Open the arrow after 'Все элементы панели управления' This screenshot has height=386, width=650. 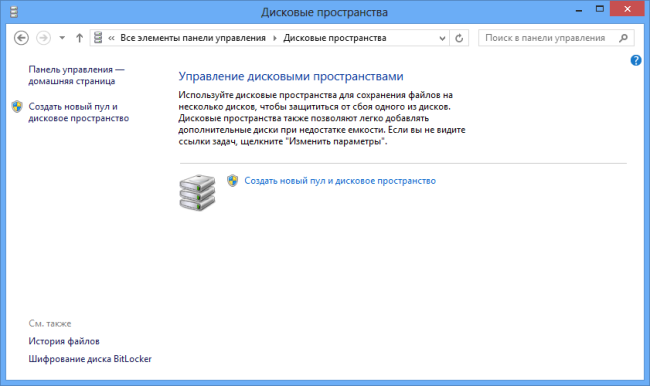(274, 38)
